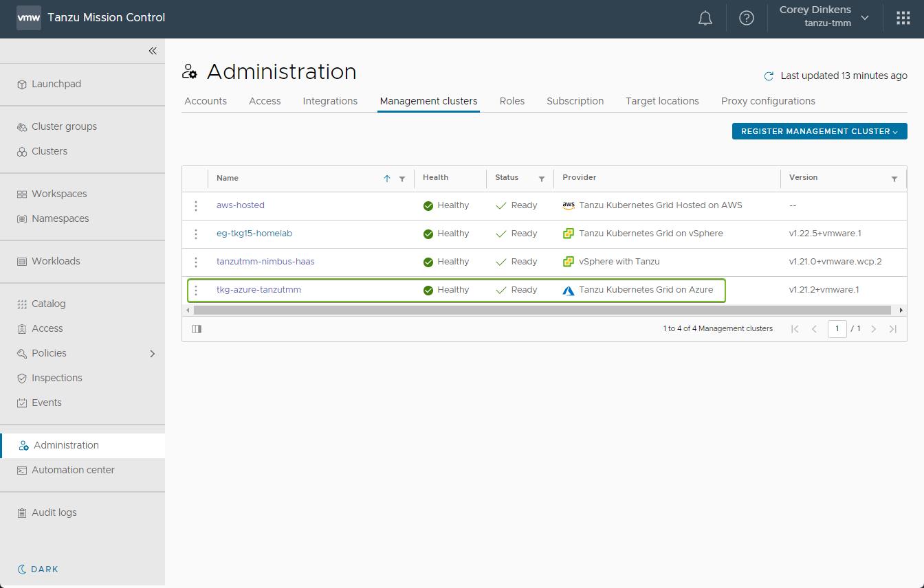Screen dimensions: 924x588
Task: Go to next page of table
Action: [x=874, y=329]
